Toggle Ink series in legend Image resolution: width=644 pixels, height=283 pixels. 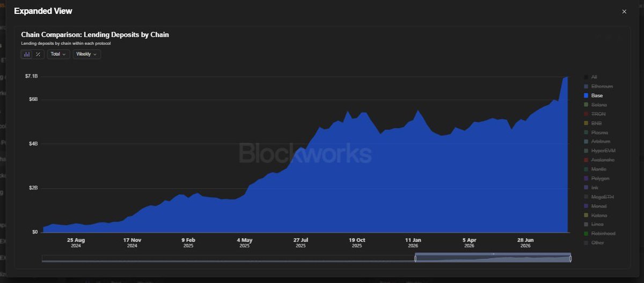[591, 188]
